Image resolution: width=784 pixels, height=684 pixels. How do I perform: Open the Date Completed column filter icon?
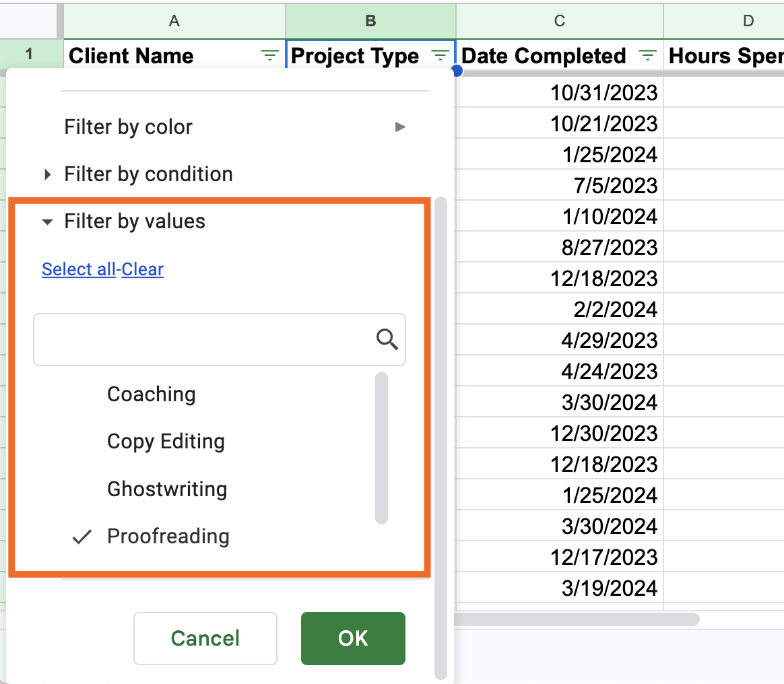647,55
